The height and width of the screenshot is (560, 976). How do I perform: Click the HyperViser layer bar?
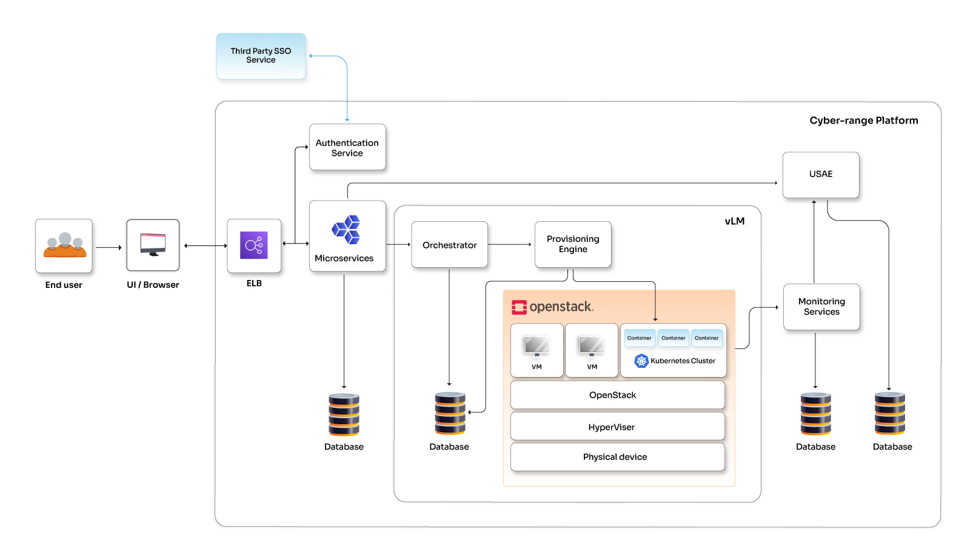pyautogui.click(x=618, y=427)
